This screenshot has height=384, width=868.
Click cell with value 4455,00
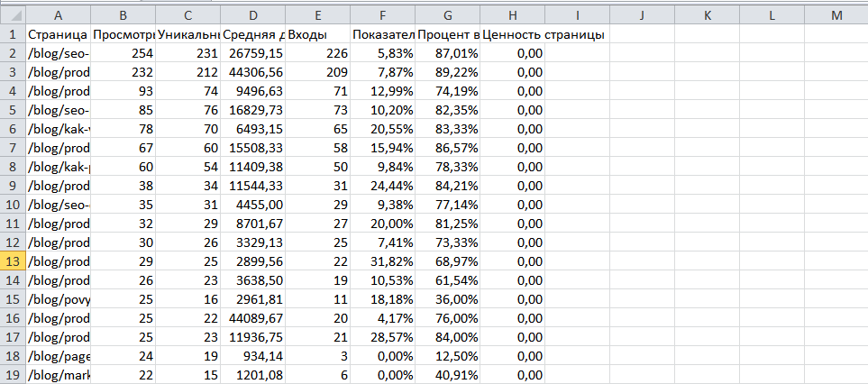(253, 205)
